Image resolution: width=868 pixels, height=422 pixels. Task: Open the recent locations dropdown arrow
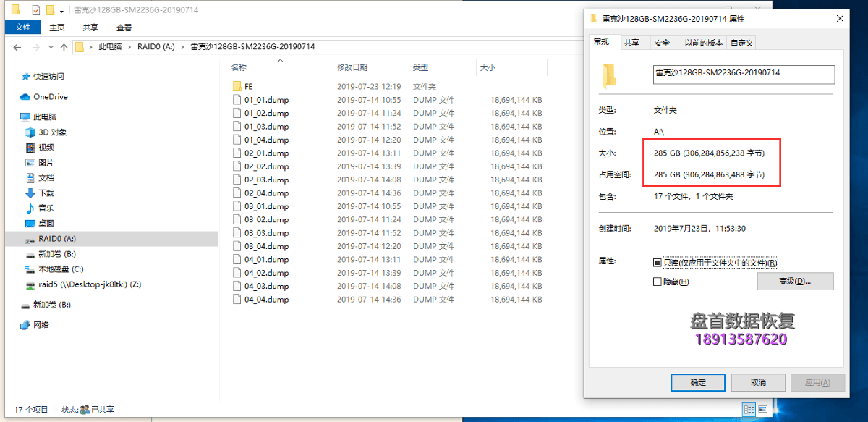tap(50, 47)
